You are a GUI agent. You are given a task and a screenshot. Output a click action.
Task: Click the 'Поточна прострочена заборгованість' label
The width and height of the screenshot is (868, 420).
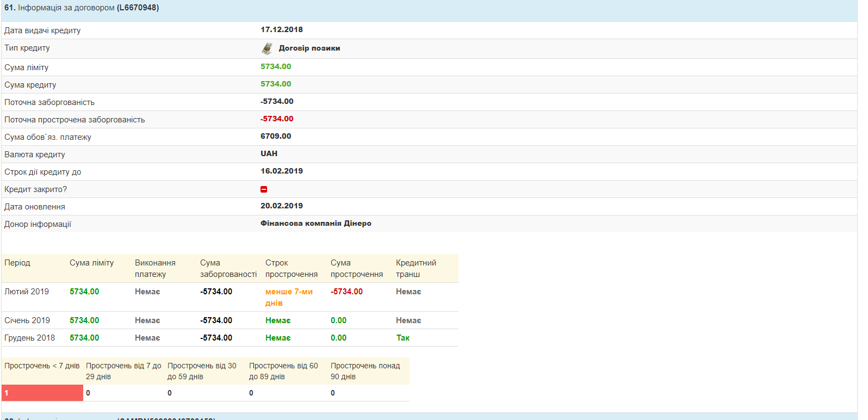tap(75, 120)
